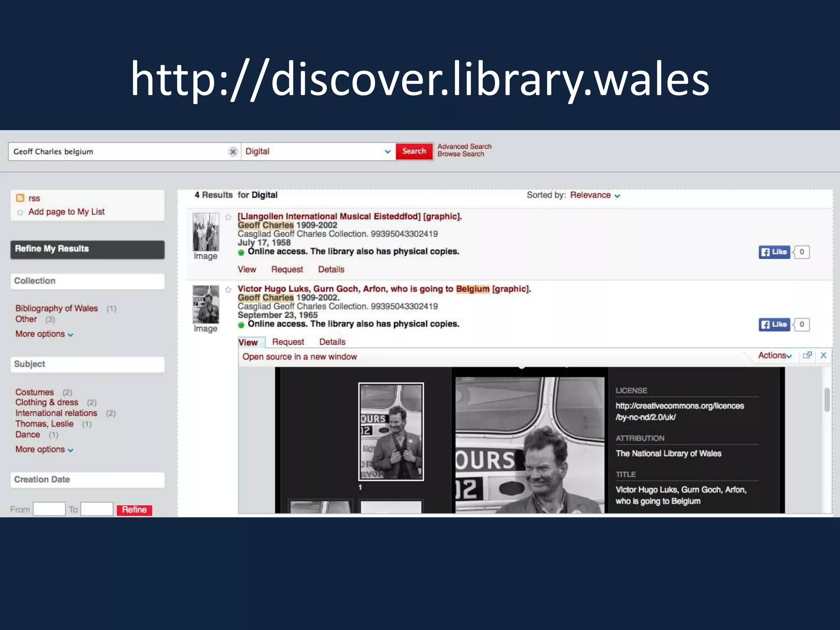Filter by Thomas, Leslie subject
Image resolution: width=840 pixels, height=630 pixels.
[44, 424]
